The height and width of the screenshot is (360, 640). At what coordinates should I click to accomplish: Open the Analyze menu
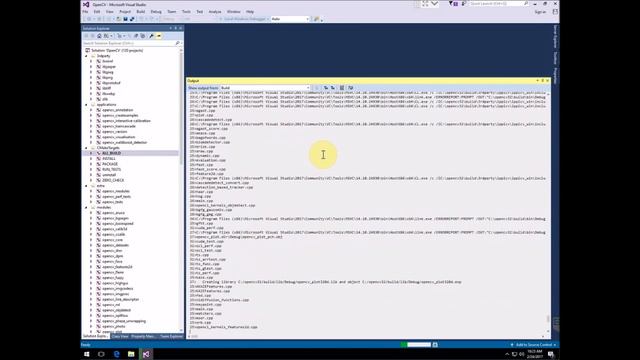(215, 12)
